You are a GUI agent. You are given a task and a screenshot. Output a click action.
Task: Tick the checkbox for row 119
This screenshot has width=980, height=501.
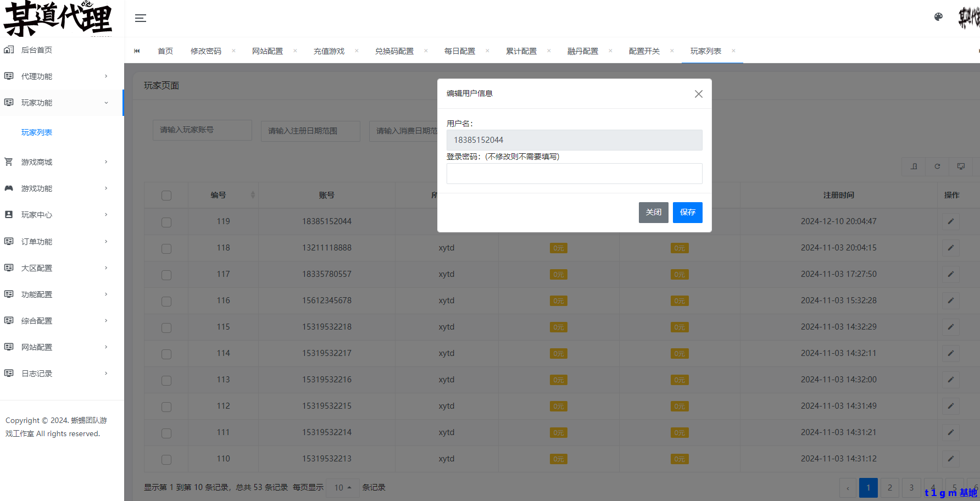click(166, 222)
